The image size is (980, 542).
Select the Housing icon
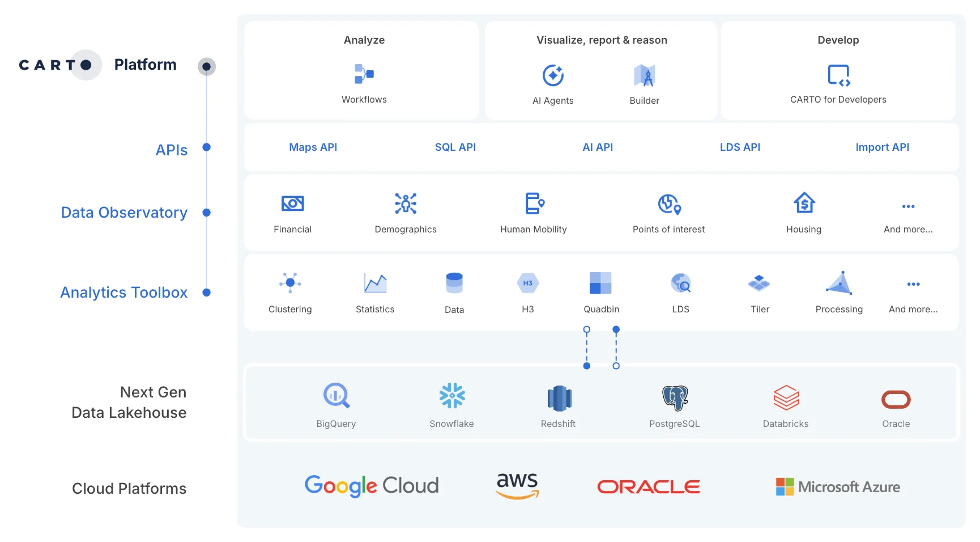click(x=804, y=203)
